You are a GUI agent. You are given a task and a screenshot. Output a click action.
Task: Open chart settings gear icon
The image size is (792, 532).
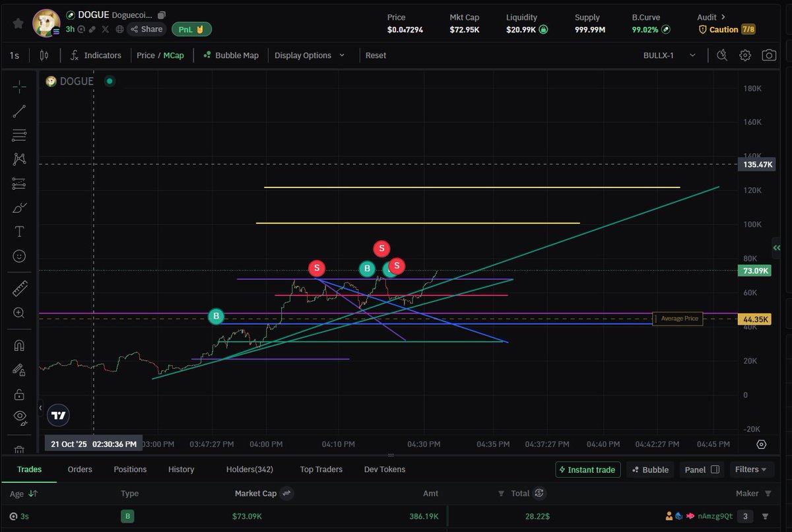(745, 55)
